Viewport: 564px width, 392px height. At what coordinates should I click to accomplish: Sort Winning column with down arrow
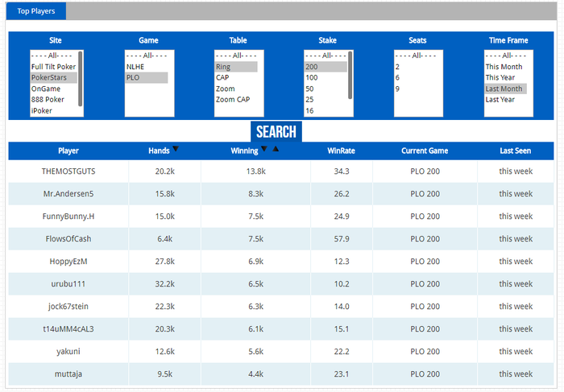click(264, 148)
